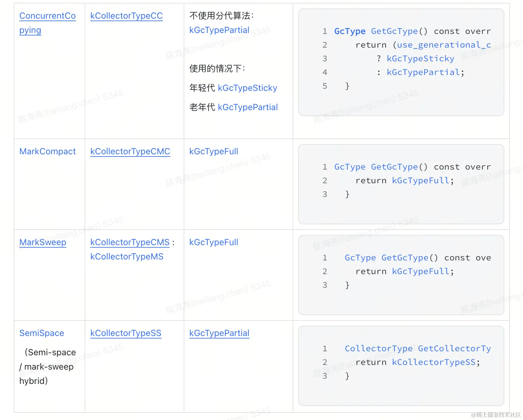The height and width of the screenshot is (420, 523).
Task: Click code line ': kGcTypePartial;'
Action: point(421,72)
